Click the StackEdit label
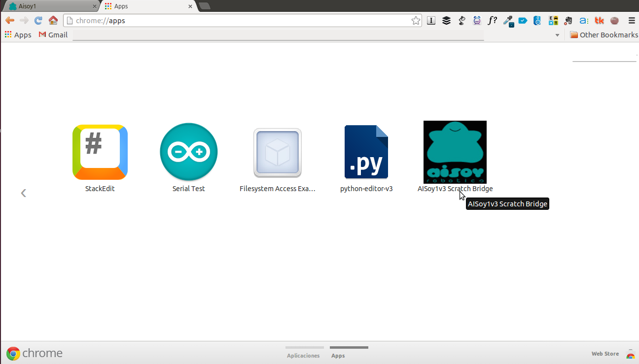The image size is (639, 364). [x=100, y=189]
